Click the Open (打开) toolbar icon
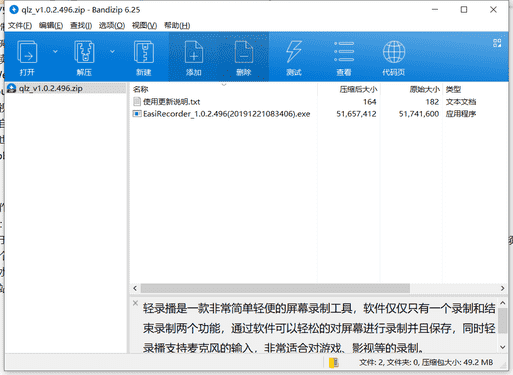The height and width of the screenshot is (375, 513). [27, 52]
